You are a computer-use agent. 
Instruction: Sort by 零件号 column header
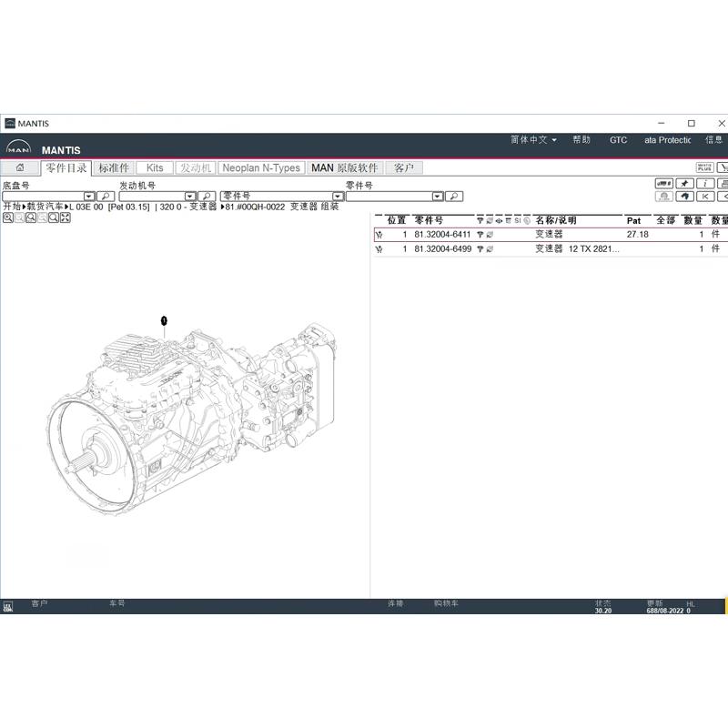pyautogui.click(x=429, y=220)
